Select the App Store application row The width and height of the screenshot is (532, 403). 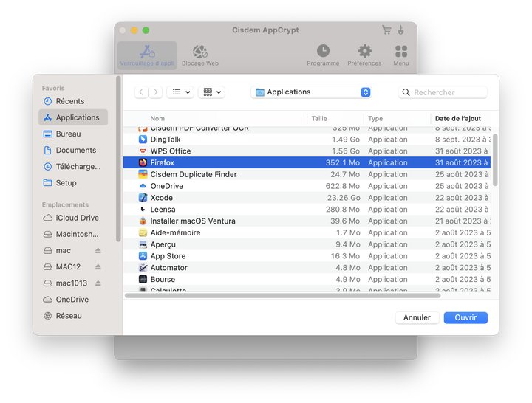[307, 256]
